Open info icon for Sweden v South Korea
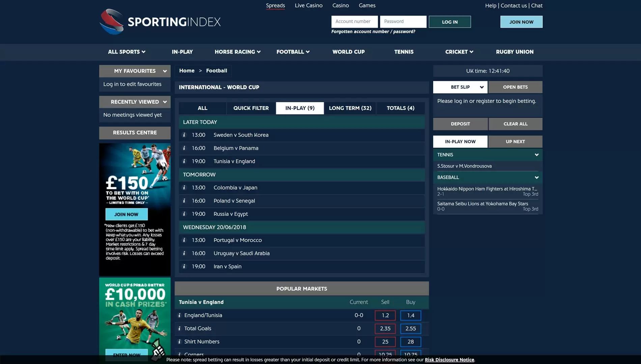Viewport: 641px width, 364px height. pos(184,135)
